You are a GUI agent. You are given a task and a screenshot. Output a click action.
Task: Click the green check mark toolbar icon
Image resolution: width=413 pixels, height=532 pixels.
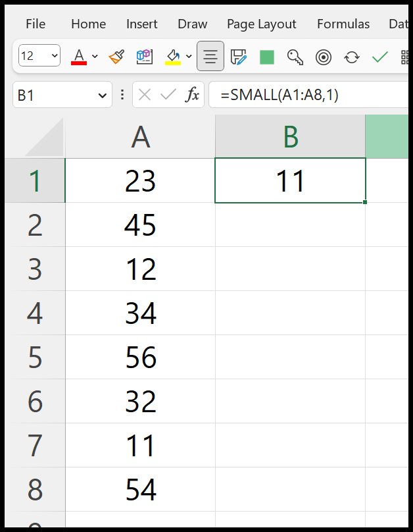[x=380, y=57]
